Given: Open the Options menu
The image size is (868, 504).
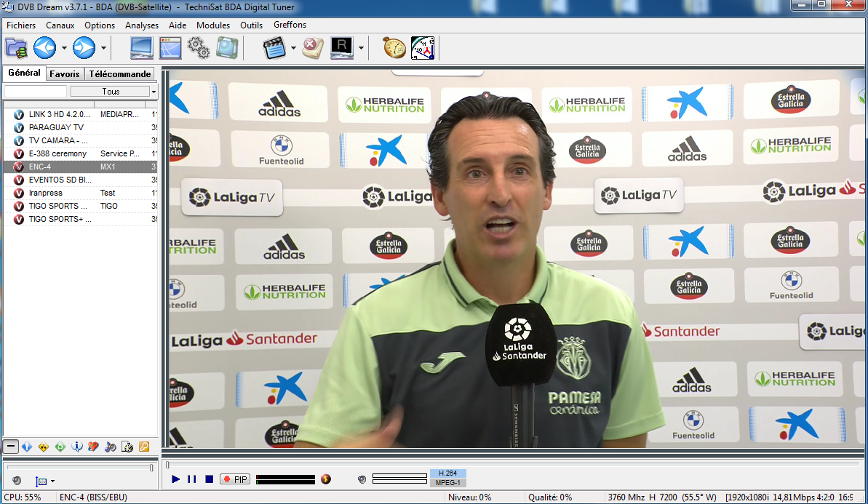Looking at the screenshot, I should pos(100,25).
